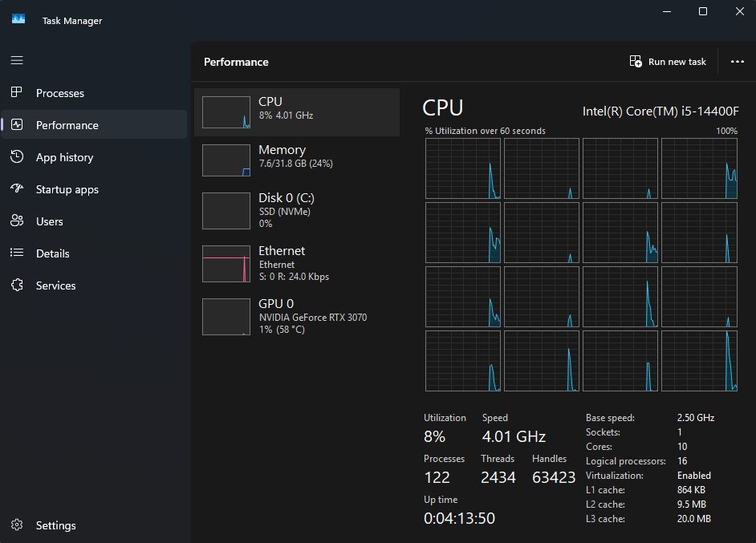Select the Ethernet resource entry
Viewport: 756px width, 543px height.
297,264
